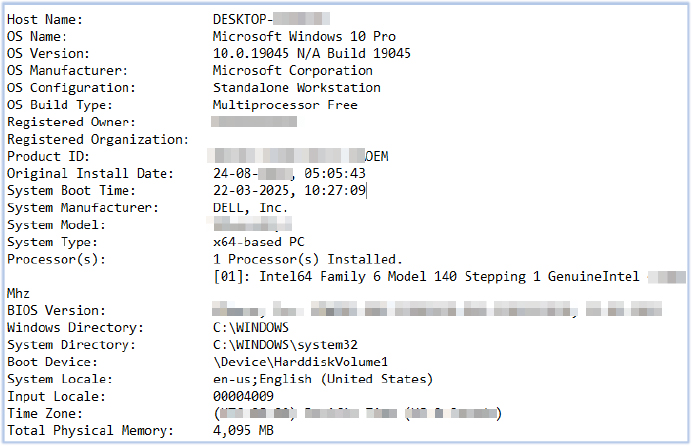Select the '05:05:43' install time
This screenshot has height=446, width=692.
point(335,174)
